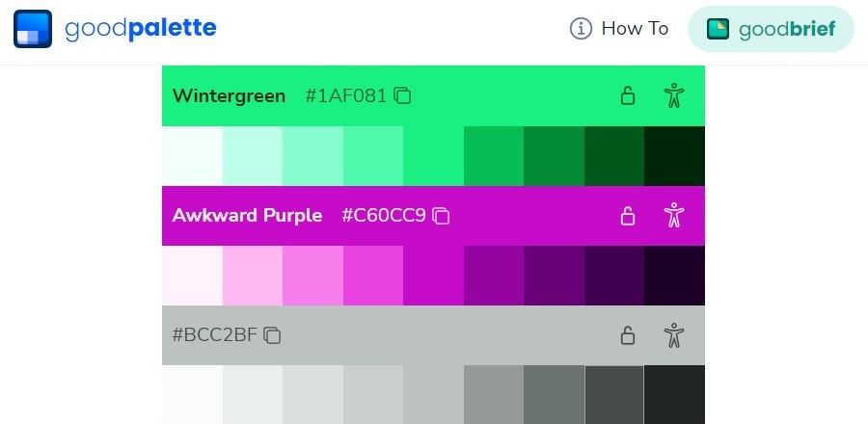
Task: Copy the Awkward Purple hex code #C60CC9
Action: pos(441,216)
